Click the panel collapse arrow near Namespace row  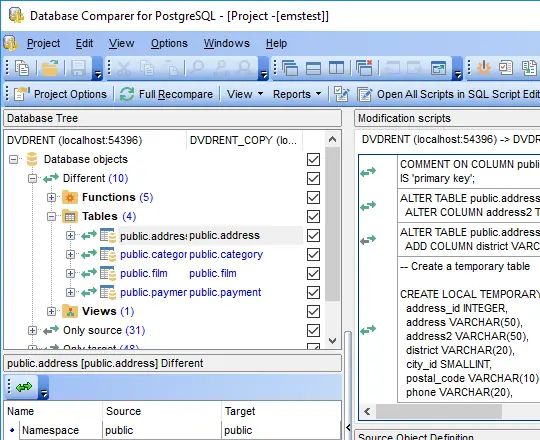pos(348,428)
